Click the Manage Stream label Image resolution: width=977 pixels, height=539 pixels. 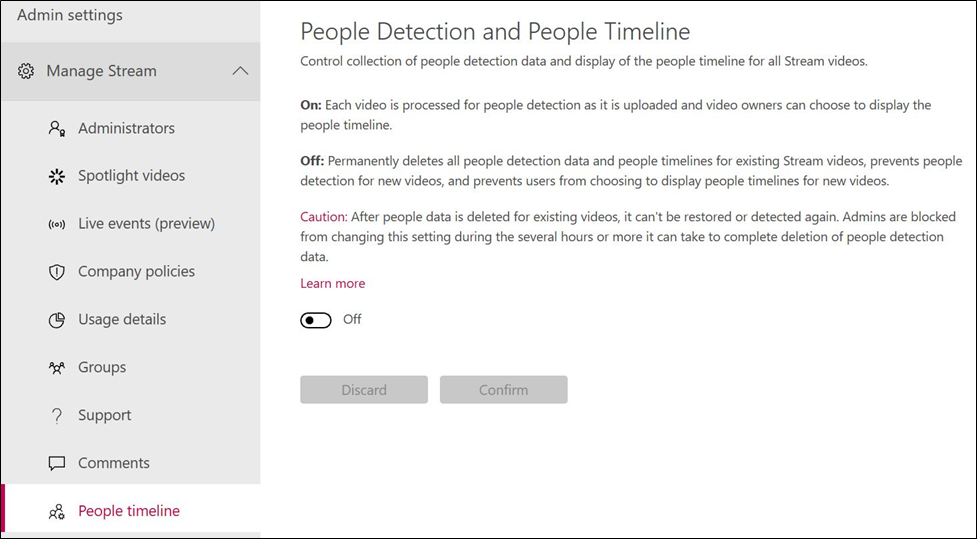[x=102, y=71]
